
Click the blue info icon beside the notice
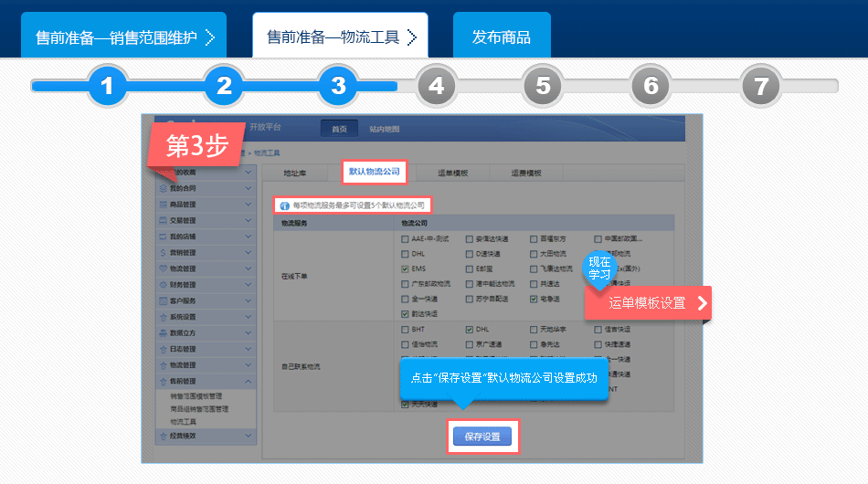(x=284, y=205)
